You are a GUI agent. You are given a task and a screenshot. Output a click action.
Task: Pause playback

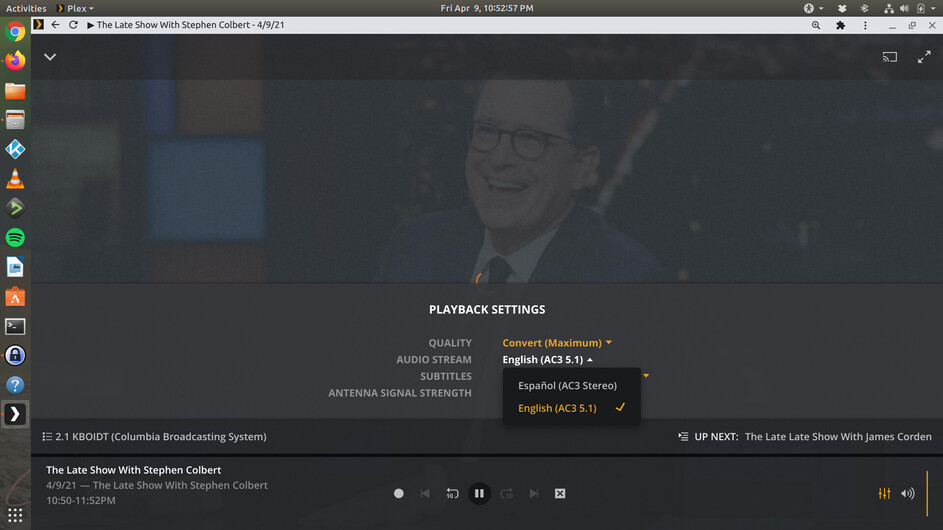tap(479, 493)
